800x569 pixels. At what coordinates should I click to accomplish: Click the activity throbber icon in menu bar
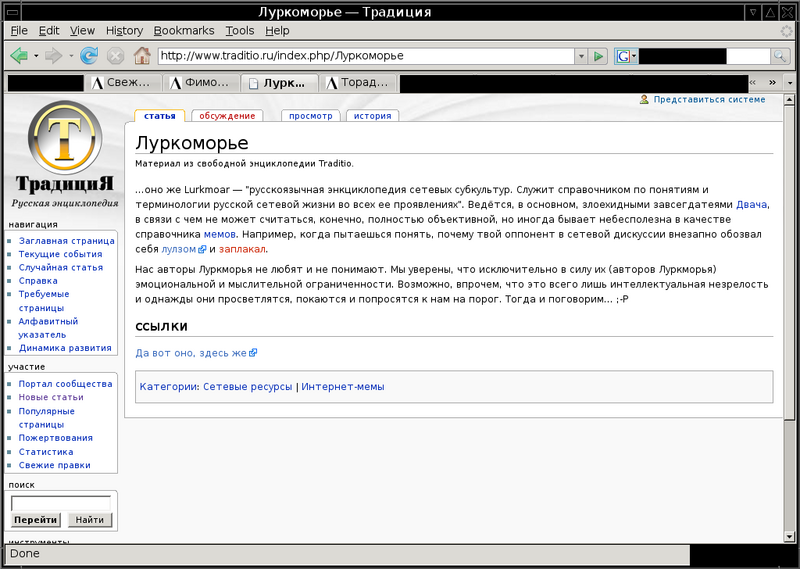[x=787, y=31]
